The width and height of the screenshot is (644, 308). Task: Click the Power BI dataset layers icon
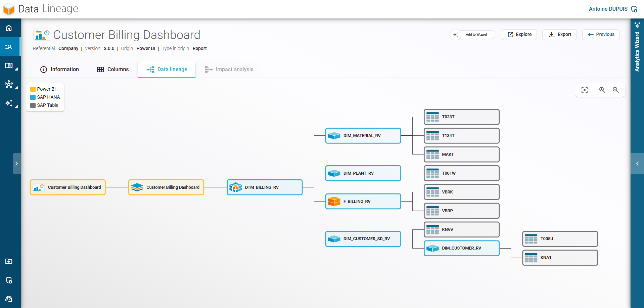click(x=137, y=187)
